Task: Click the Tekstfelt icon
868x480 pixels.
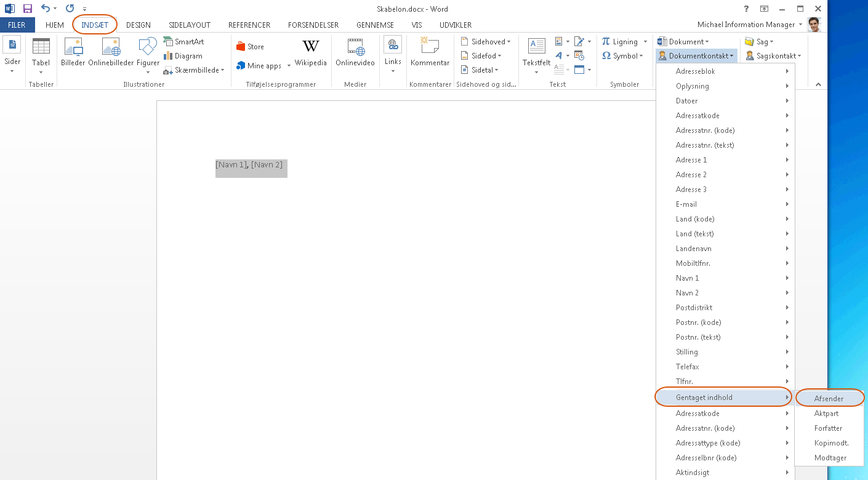Action: pyautogui.click(x=536, y=47)
